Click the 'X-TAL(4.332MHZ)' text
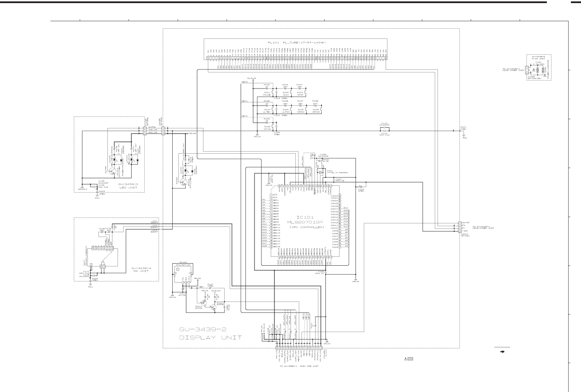The width and height of the screenshot is (581, 392). pyautogui.click(x=338, y=173)
